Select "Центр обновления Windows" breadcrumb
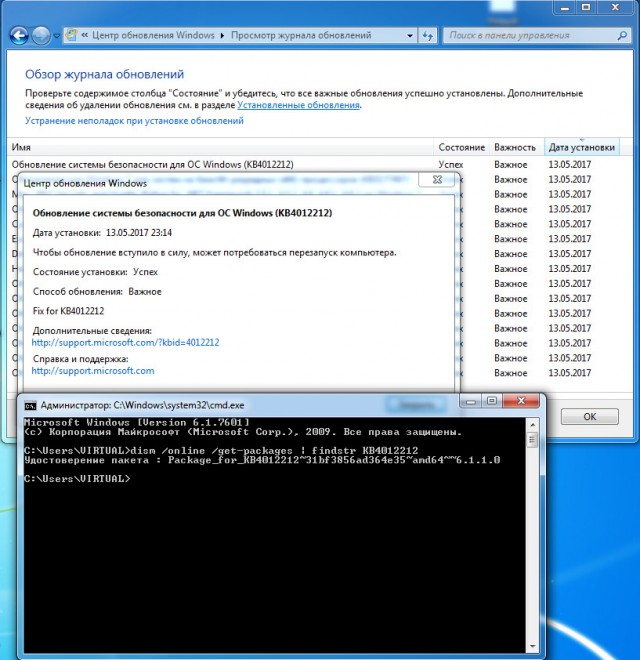Screen dimensions: 640x660 click(153, 35)
